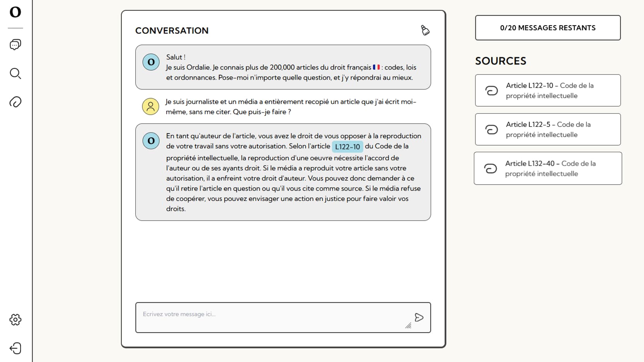Click the SOURCES heading
The width and height of the screenshot is (644, 362).
[501, 61]
